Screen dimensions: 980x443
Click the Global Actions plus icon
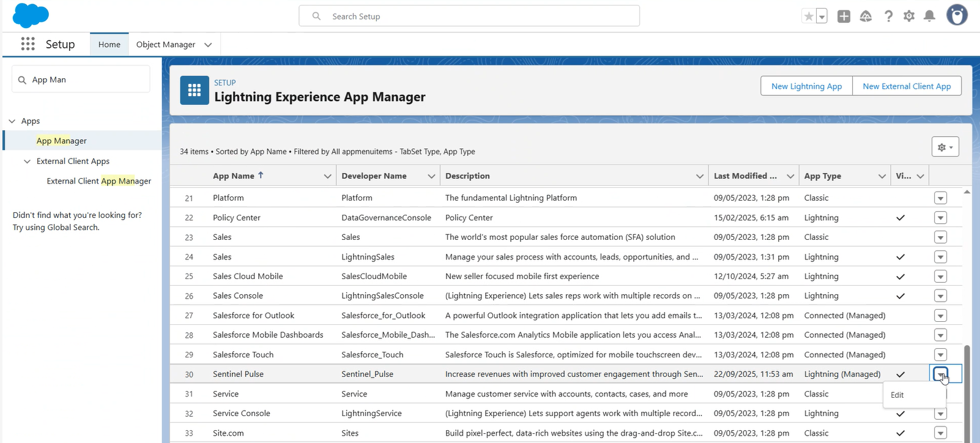coord(844,17)
